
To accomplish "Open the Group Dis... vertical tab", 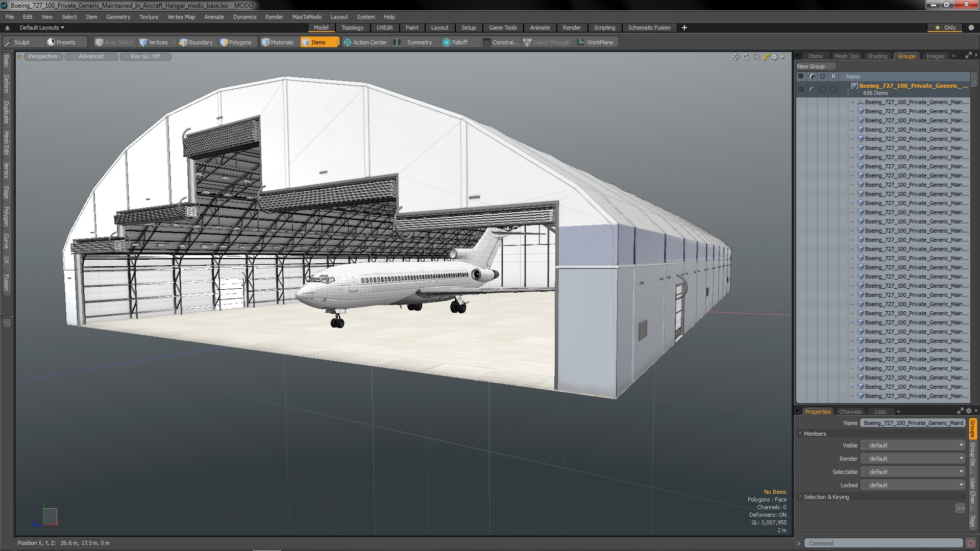I will pos(973,458).
